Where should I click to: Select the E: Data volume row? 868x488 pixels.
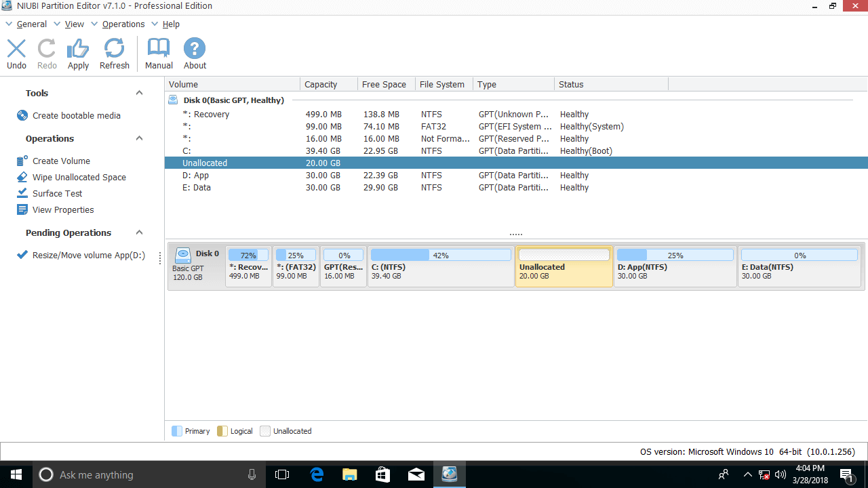(516, 187)
